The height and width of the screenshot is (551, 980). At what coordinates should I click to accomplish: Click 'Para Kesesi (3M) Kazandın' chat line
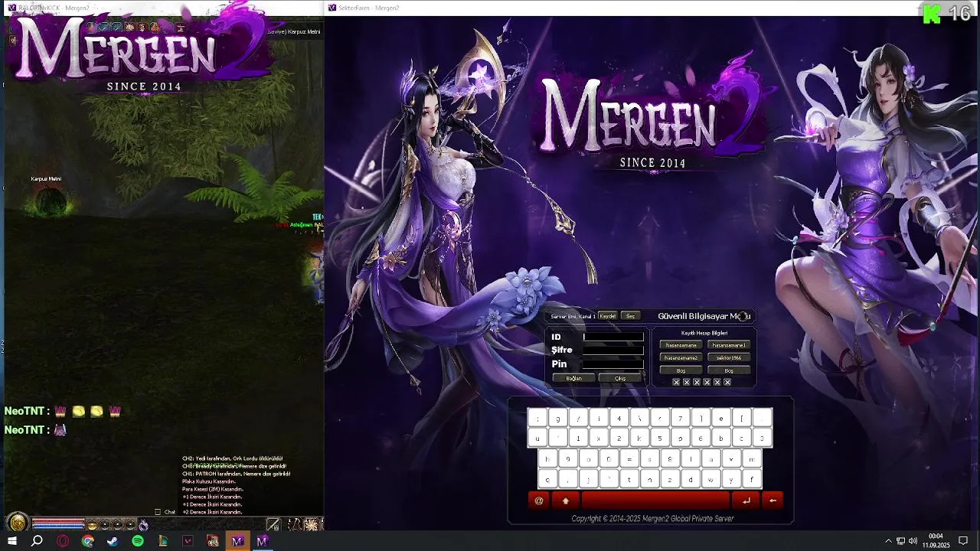click(x=213, y=490)
